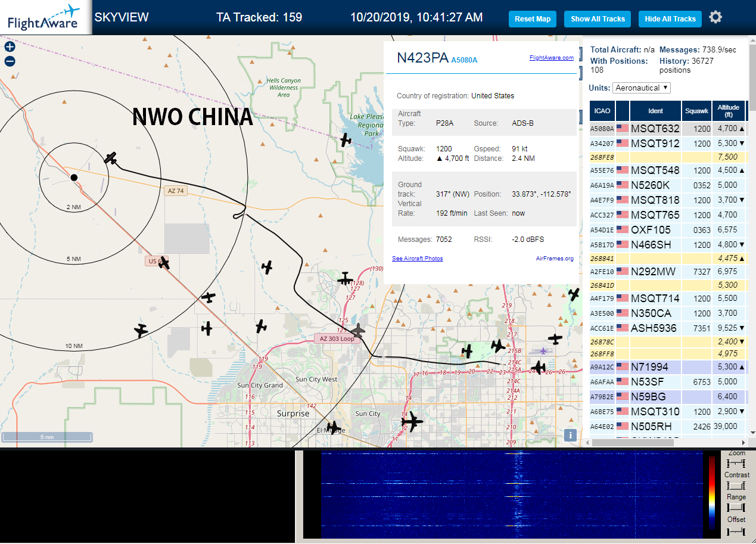Click the Show All Tracks button
The height and width of the screenshot is (544, 756).
coord(598,18)
